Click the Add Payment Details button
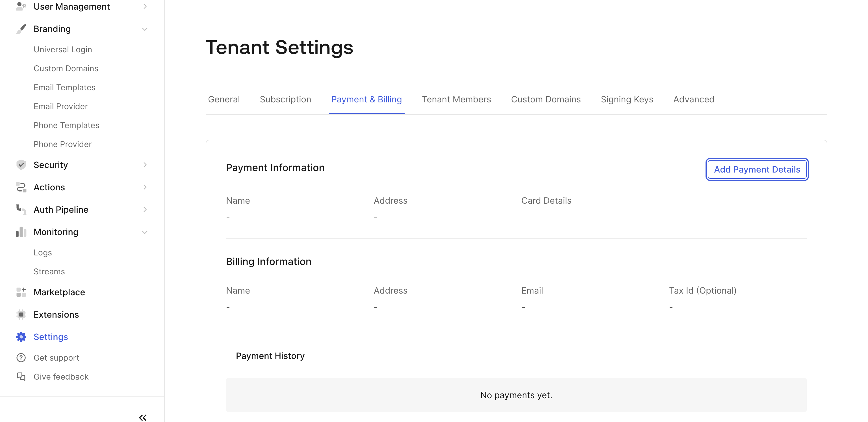 tap(757, 169)
